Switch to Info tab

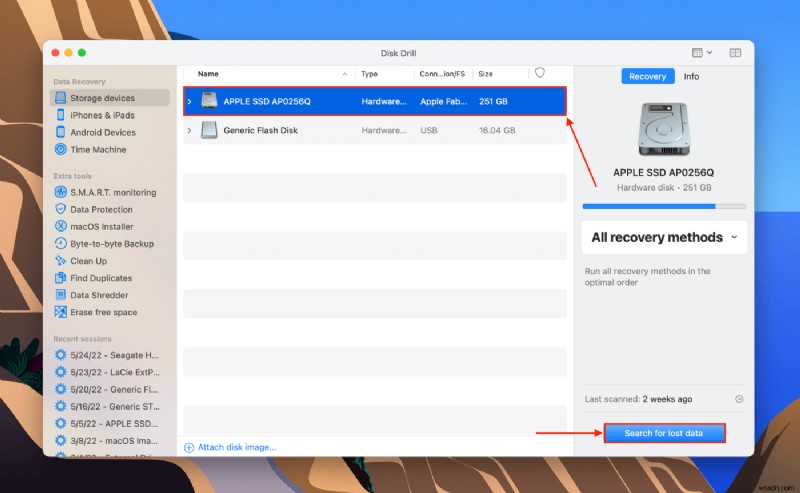point(691,76)
